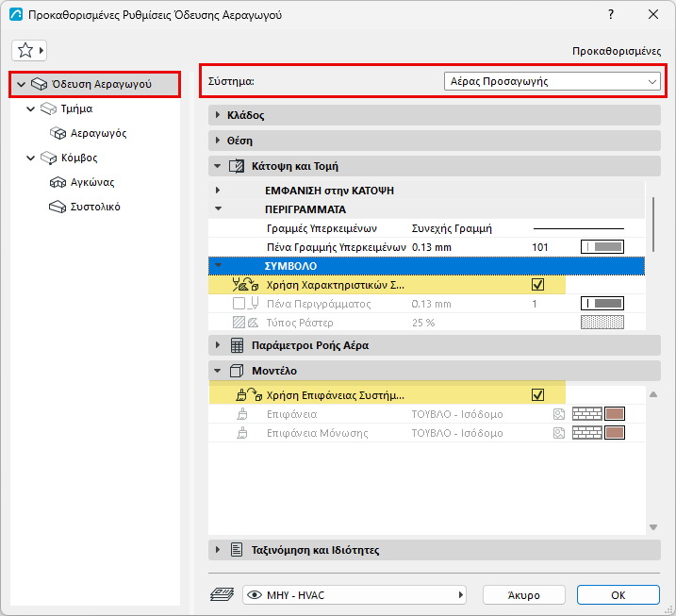The image size is (676, 616).
Task: Open pen swatch for Πένα Γραμμής Υπερκειμένων
Action: [x=602, y=247]
